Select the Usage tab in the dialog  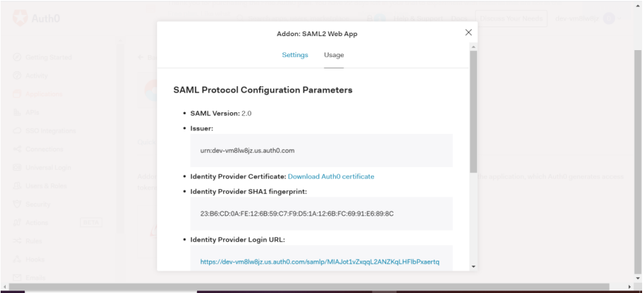pos(334,55)
